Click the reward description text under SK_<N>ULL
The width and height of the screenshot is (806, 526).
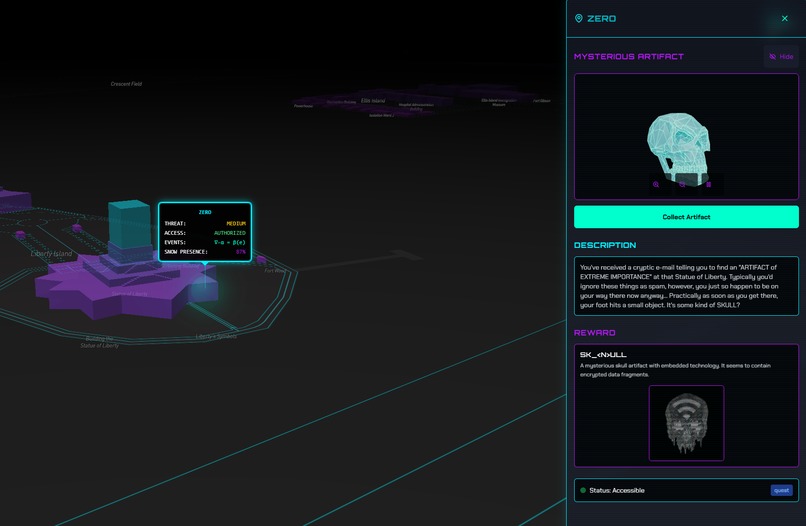pos(675,370)
